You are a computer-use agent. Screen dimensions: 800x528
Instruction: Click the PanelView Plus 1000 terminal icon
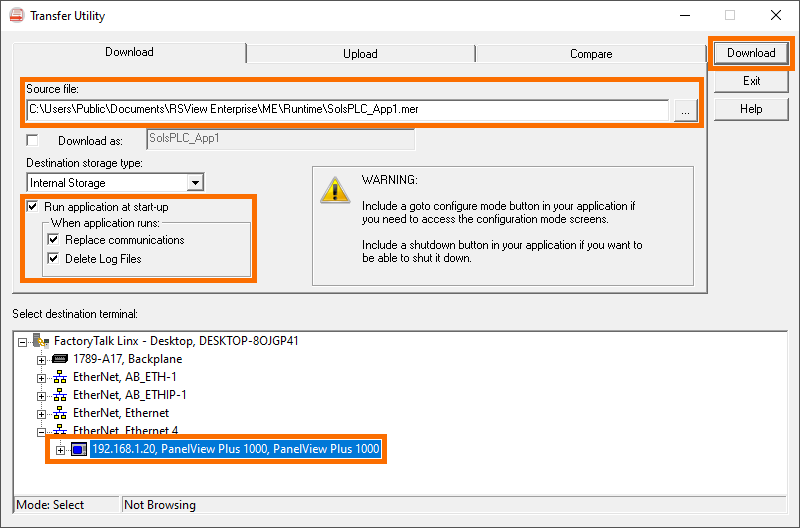coord(79,449)
